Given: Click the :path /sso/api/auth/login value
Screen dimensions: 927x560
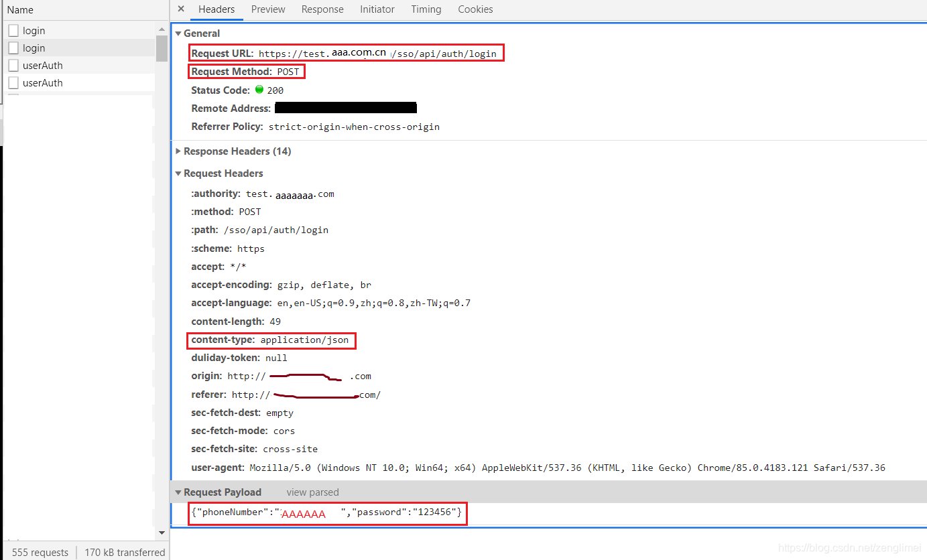Looking at the screenshot, I should 276,230.
